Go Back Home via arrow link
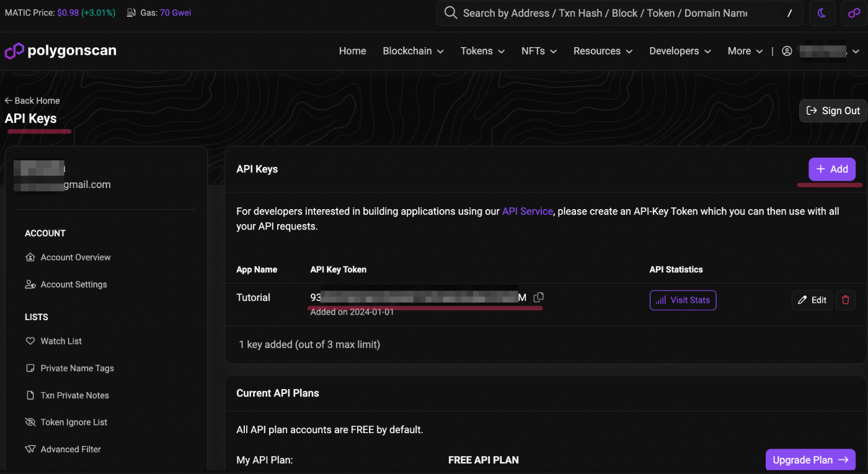 tap(32, 101)
